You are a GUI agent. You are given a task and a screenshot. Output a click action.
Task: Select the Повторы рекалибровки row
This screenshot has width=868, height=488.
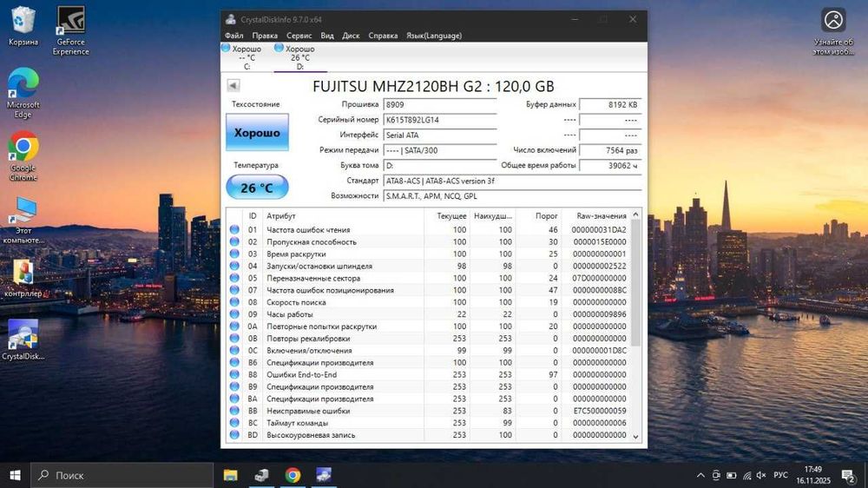(x=428, y=339)
